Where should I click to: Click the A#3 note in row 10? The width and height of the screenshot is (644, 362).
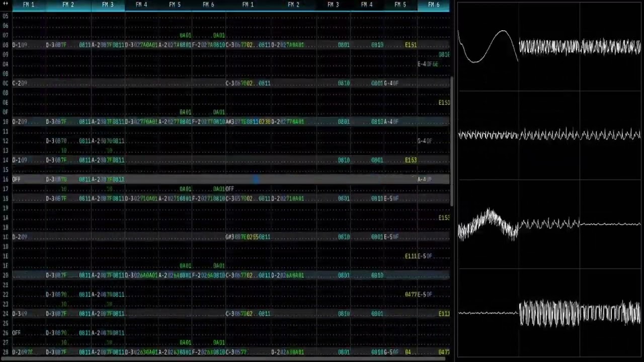pyautogui.click(x=230, y=122)
